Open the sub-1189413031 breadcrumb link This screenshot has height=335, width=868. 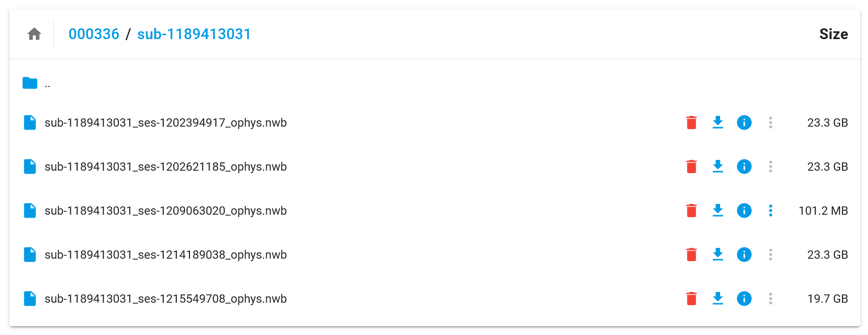(194, 34)
